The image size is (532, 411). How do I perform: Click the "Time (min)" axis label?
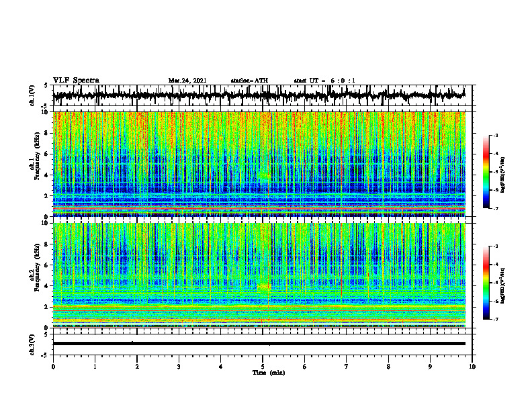point(269,373)
